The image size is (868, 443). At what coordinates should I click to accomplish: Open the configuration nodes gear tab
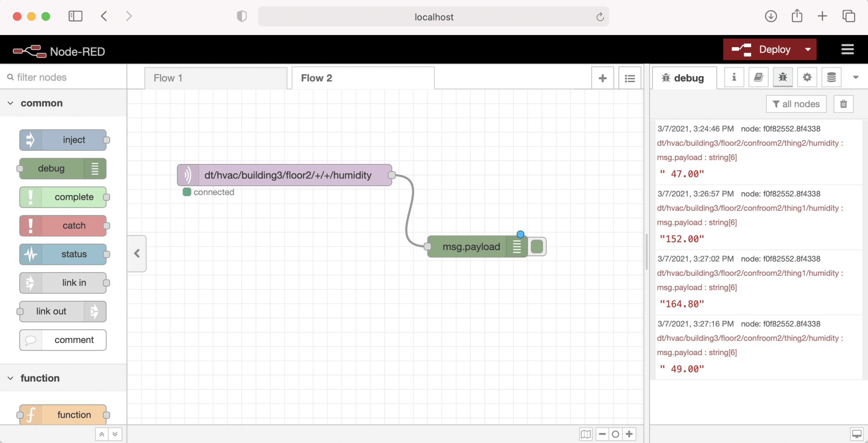807,77
